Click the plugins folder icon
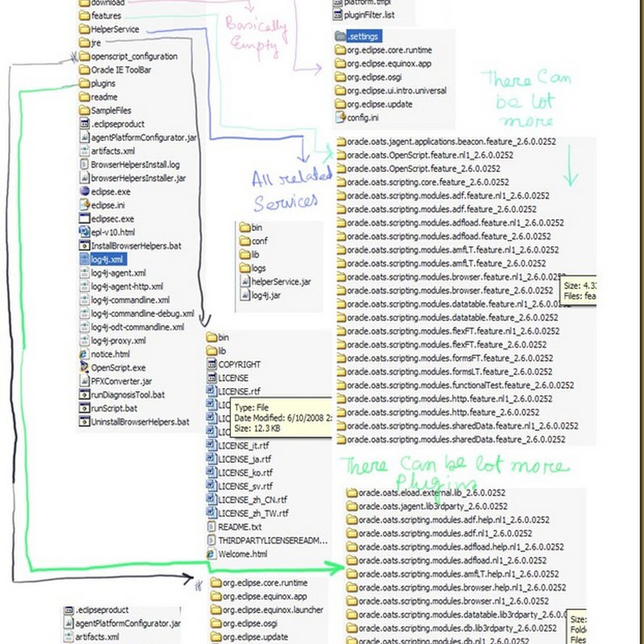Screen dimensions: 644x644 pos(85,84)
